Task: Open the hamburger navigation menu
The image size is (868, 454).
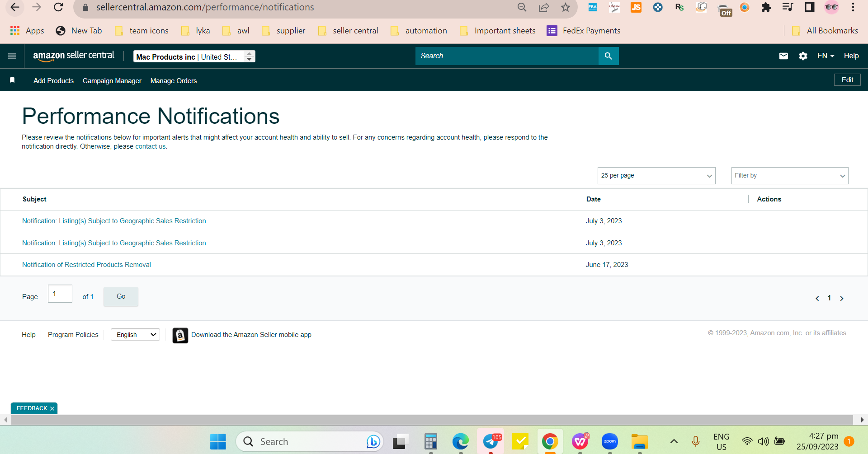Action: tap(12, 56)
